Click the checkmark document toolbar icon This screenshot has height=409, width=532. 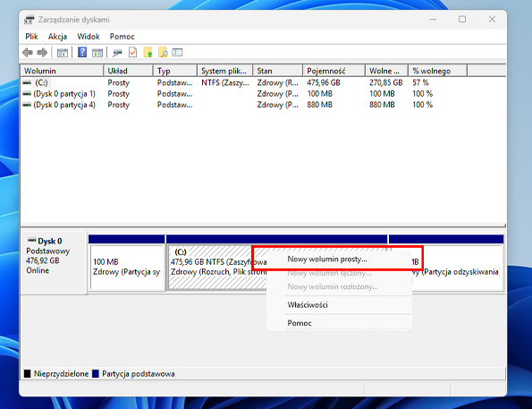point(132,52)
